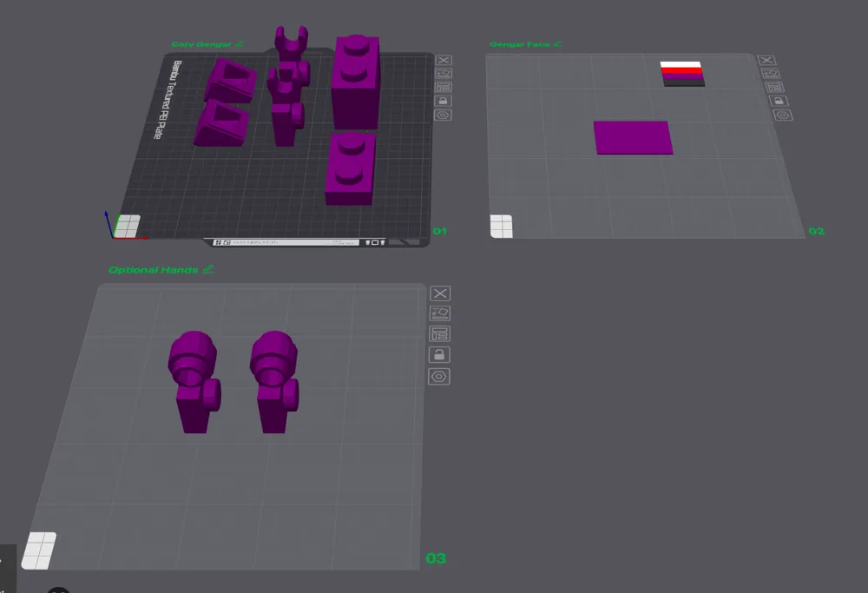Rename Optional Hands using its pencil icon

tap(207, 269)
